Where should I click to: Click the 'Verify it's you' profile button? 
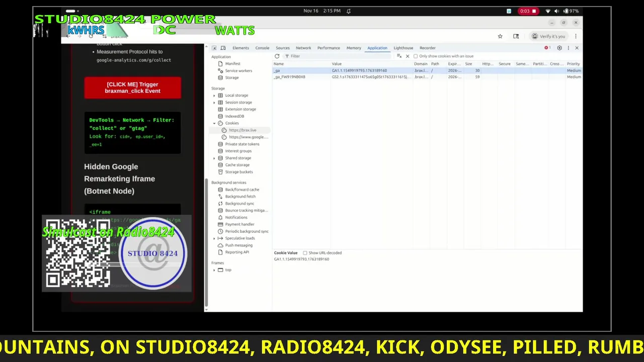(x=548, y=36)
